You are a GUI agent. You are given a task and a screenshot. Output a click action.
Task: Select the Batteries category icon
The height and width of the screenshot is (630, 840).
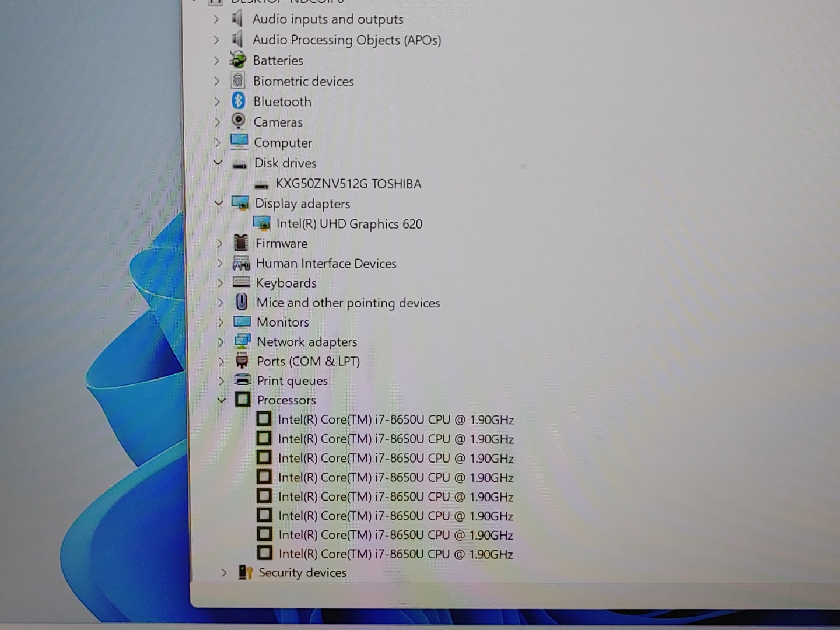(x=237, y=60)
